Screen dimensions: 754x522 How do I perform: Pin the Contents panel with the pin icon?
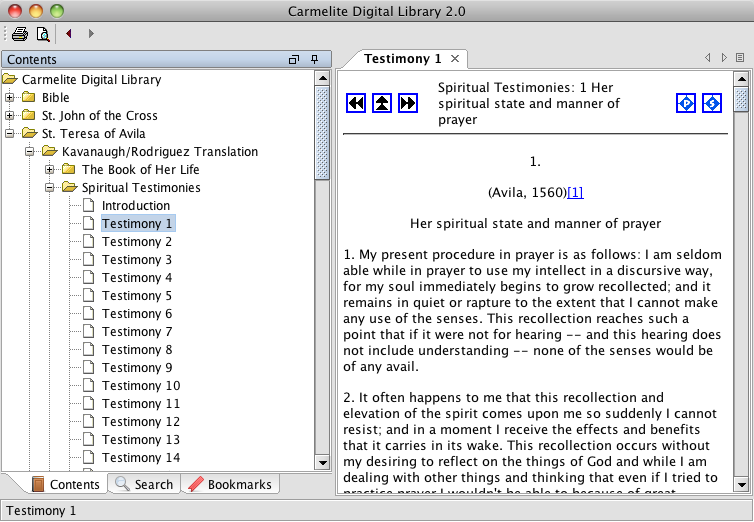(314, 60)
